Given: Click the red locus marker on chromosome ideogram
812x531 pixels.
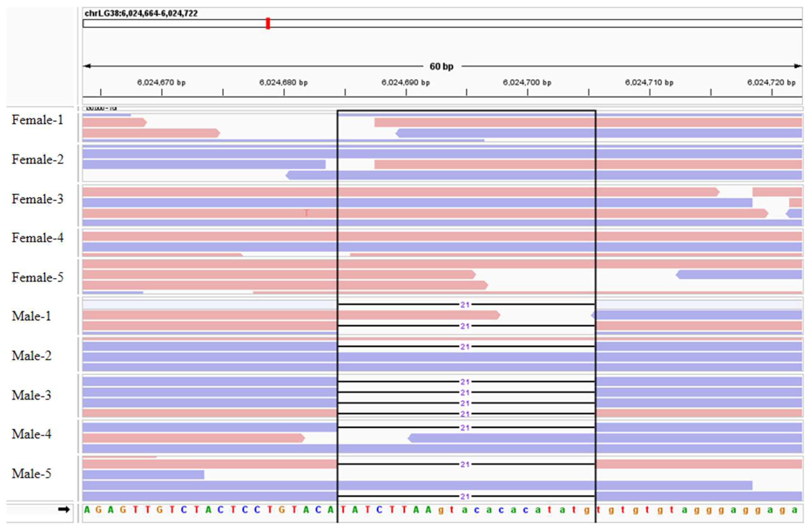Looking at the screenshot, I should [268, 24].
